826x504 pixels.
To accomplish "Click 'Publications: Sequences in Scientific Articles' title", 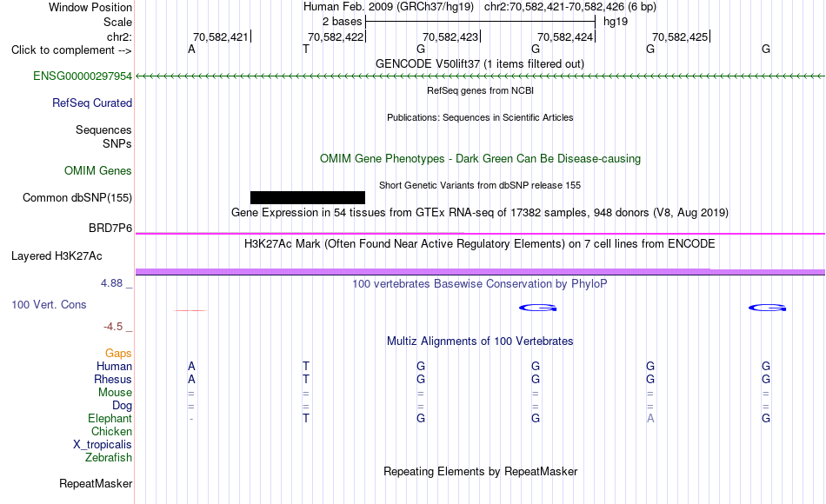I will tap(480, 117).
